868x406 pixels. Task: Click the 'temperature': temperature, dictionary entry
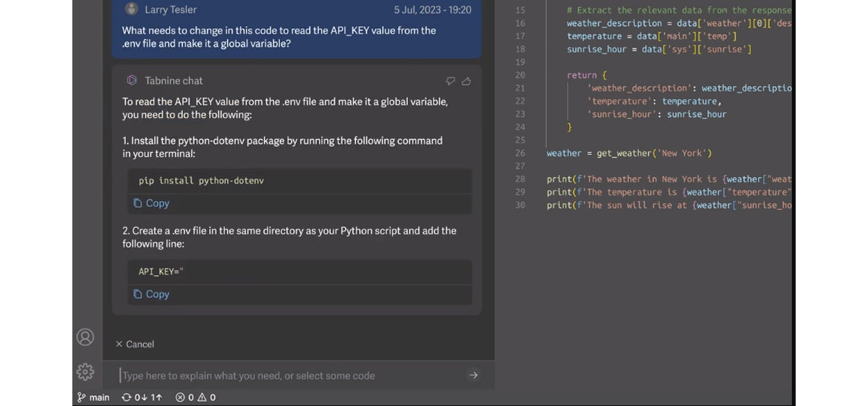[x=654, y=101]
